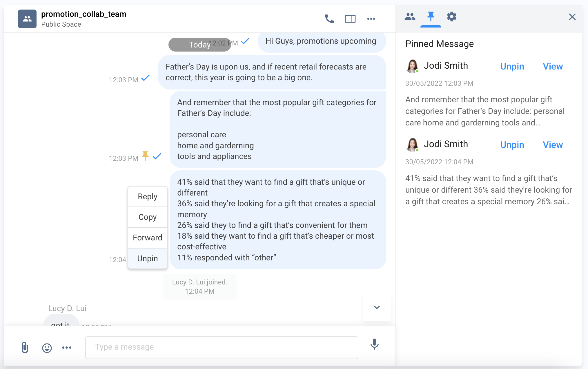Click the pinned '41% said' preview text
The width and height of the screenshot is (588, 369).
tap(489, 190)
